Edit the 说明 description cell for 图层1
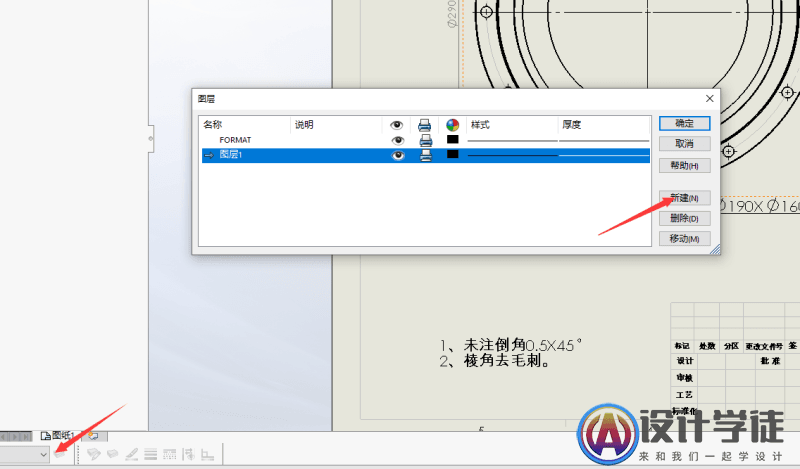Screen dimensions: 800x469 [x=336, y=155]
